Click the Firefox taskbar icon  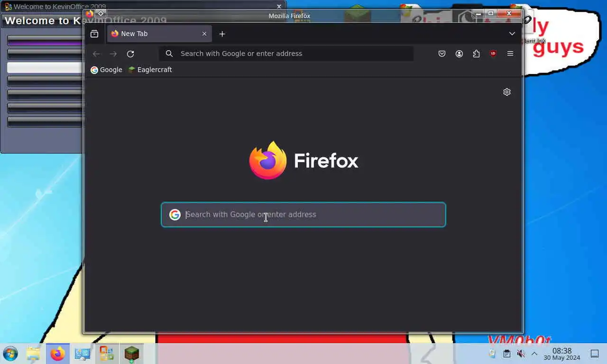click(58, 354)
